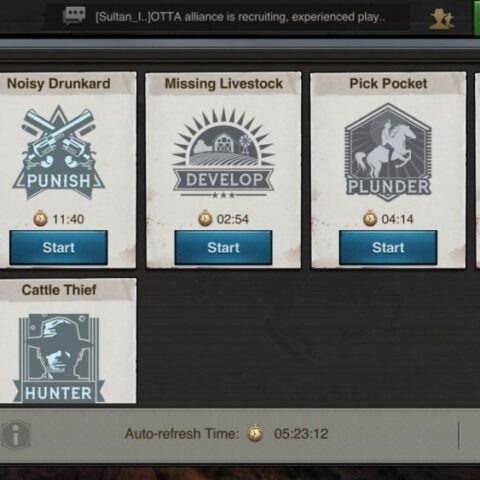Open the Cattle Thief mission card
The image size is (480, 480).
point(67,341)
